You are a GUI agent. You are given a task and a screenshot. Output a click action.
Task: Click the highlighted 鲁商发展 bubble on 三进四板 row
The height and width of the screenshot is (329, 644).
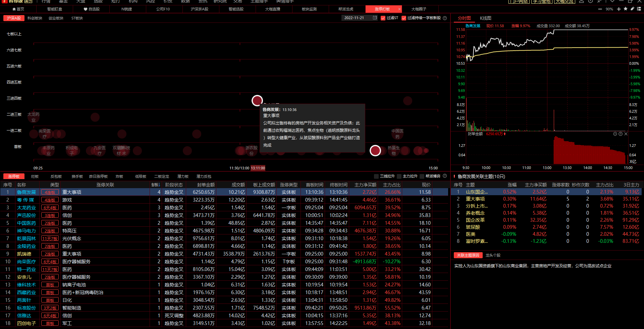click(257, 100)
